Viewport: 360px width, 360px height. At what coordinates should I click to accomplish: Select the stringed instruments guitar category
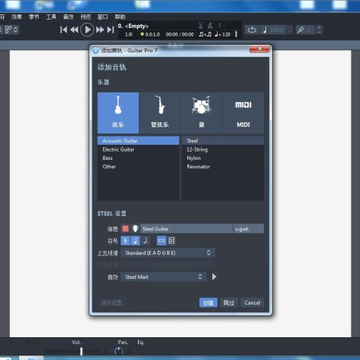coord(118,113)
